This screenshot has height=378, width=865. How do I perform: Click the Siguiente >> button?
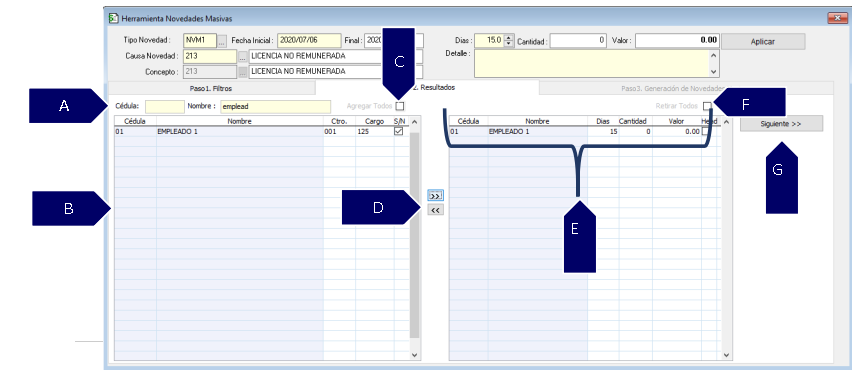tap(781, 124)
